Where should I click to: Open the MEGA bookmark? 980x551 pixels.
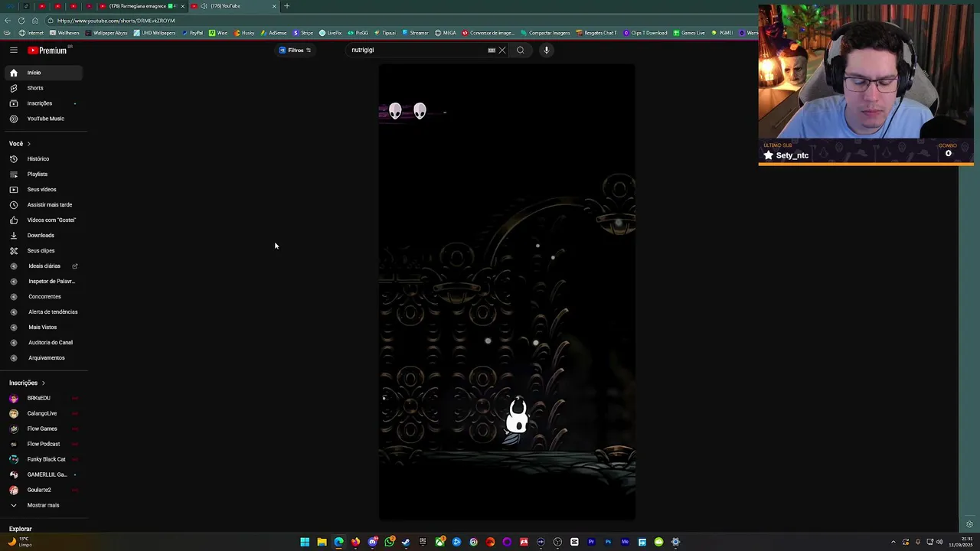pyautogui.click(x=446, y=33)
